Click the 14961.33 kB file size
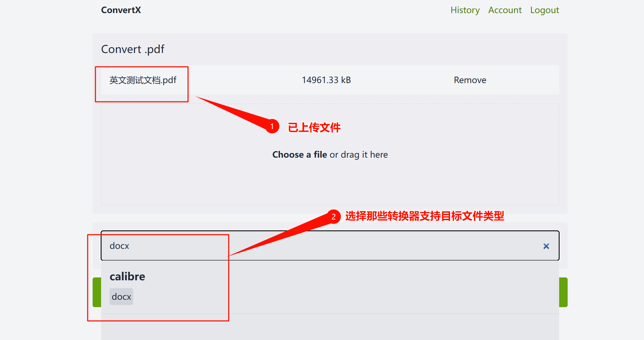The width and height of the screenshot is (644, 340). [326, 80]
